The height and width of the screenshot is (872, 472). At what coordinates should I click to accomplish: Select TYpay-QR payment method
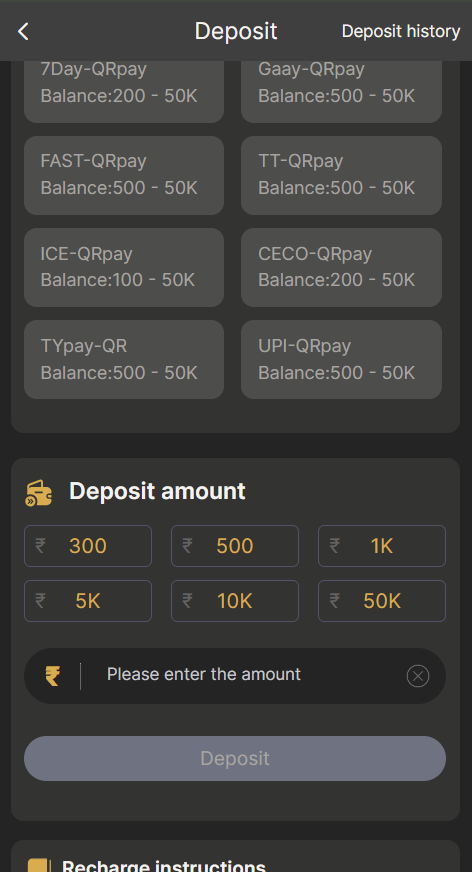(123, 359)
